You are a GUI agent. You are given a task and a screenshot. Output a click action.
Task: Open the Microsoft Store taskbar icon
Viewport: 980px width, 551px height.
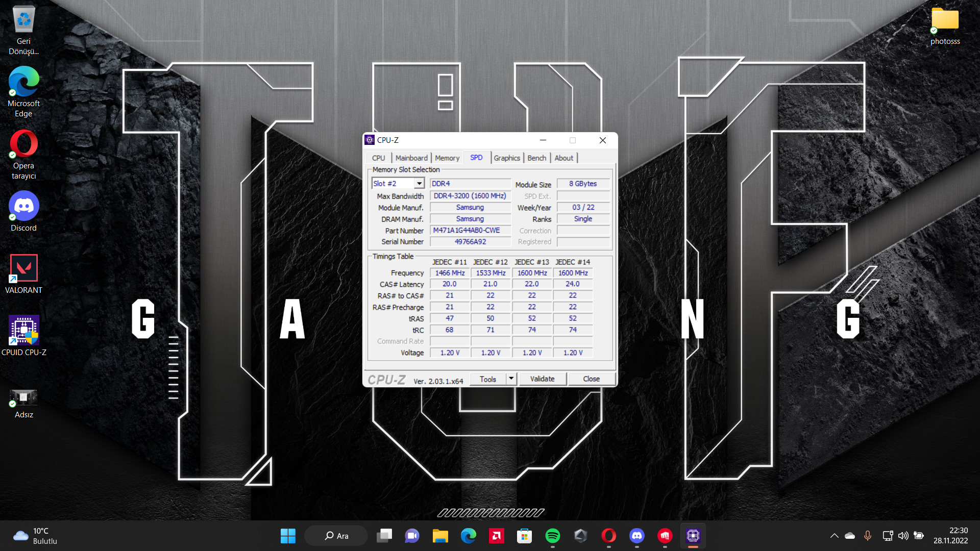524,536
